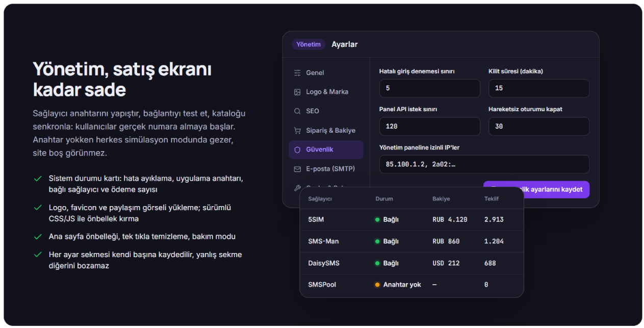Click the magnifier icon beside SEO

(x=297, y=111)
